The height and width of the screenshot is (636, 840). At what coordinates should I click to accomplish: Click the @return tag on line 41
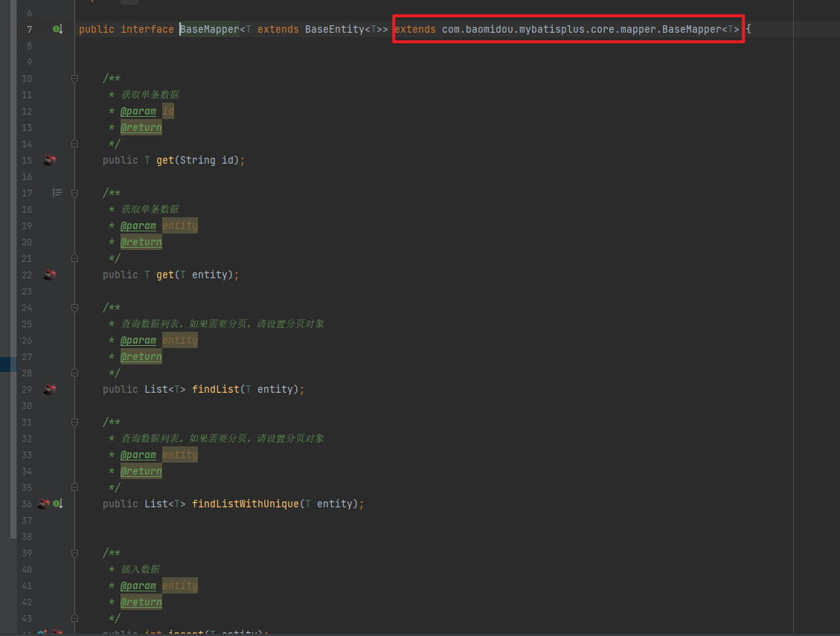[x=141, y=602]
